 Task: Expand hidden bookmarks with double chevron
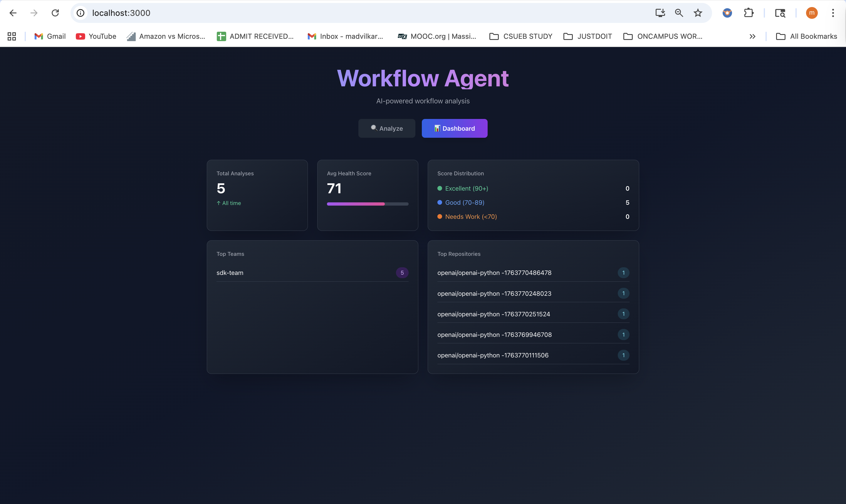click(x=752, y=36)
